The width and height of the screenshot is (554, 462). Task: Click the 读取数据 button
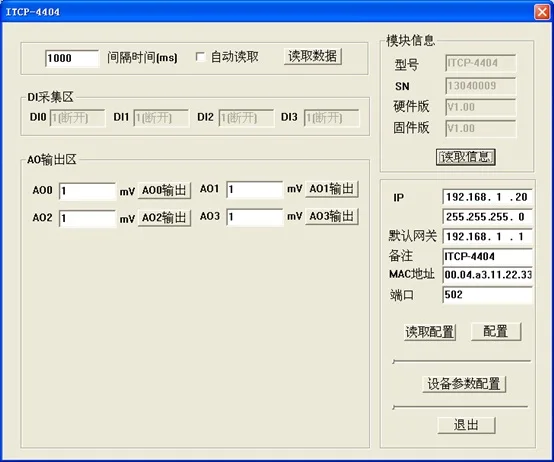coord(313,56)
